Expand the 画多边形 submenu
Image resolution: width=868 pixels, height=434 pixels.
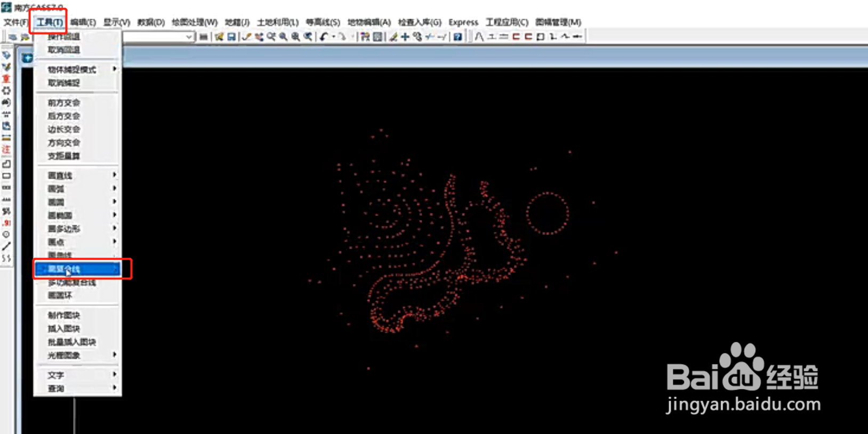click(78, 229)
